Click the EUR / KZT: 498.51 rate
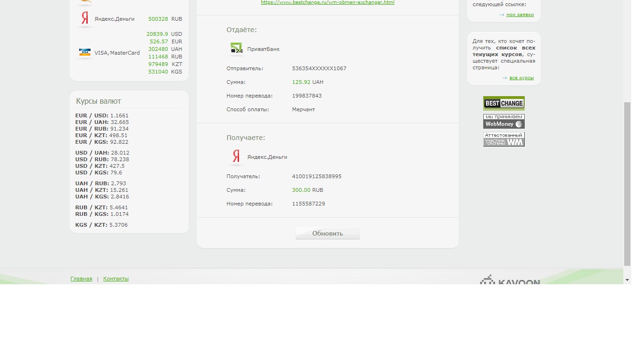The width and height of the screenshot is (644, 362). tap(101, 135)
